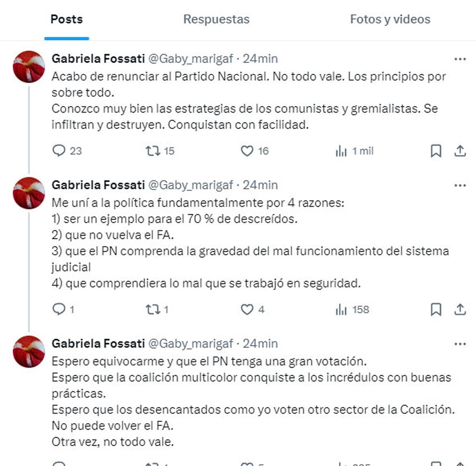
Task: Open more options on the first post
Action: click(460, 59)
